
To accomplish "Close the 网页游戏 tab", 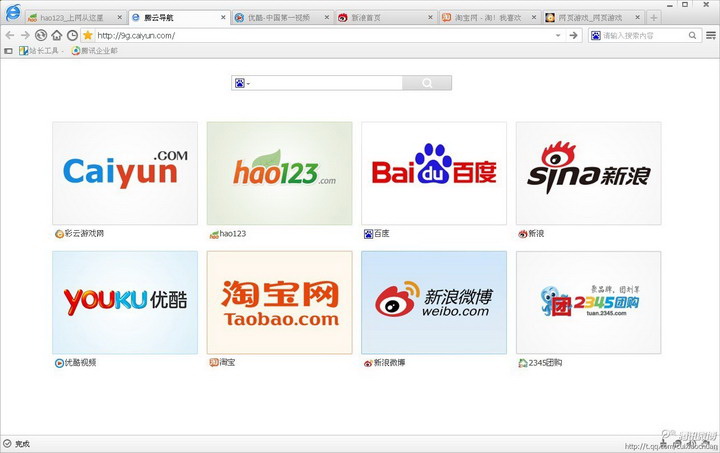I will click(x=638, y=17).
